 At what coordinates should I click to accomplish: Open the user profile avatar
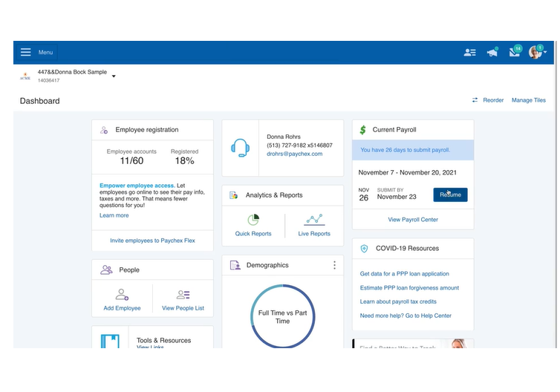(x=535, y=52)
